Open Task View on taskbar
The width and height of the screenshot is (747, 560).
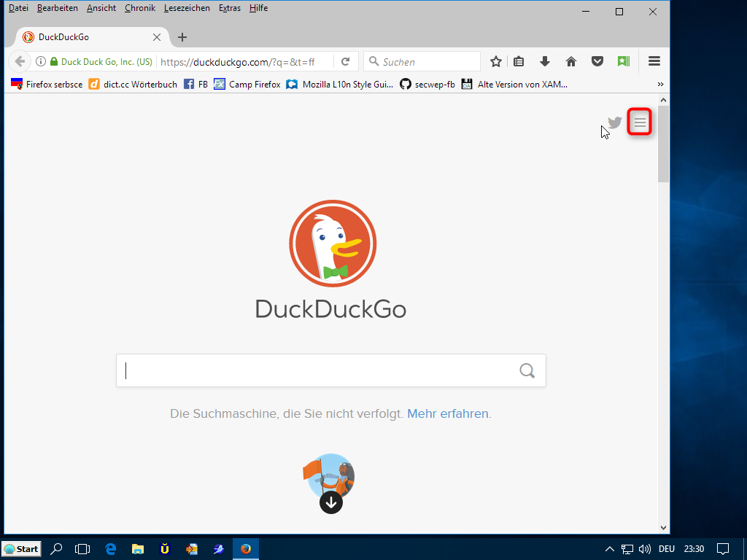(x=82, y=549)
